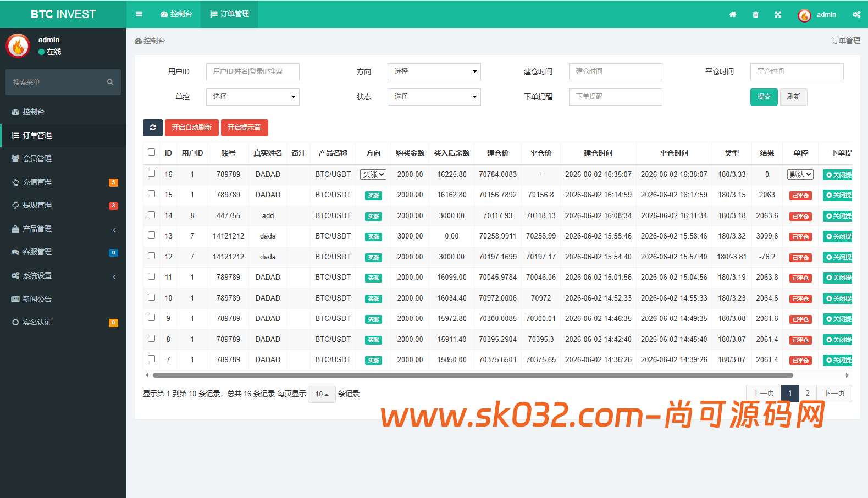868x498 pixels.
Task: Click the green 提交 button
Action: point(764,97)
